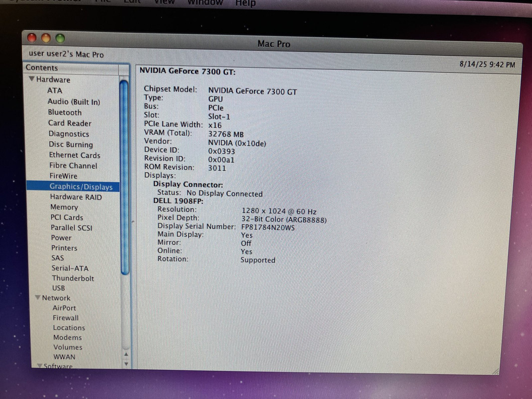This screenshot has width=532, height=399.
Task: Show Hardware RAID information
Action: point(76,197)
